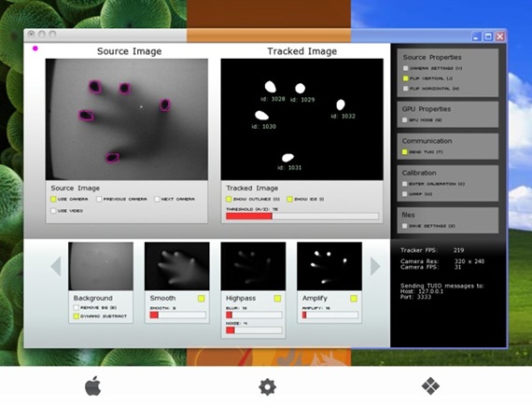532x406 pixels.
Task: Toggle the Amplify filter yellow square
Action: 354,299
